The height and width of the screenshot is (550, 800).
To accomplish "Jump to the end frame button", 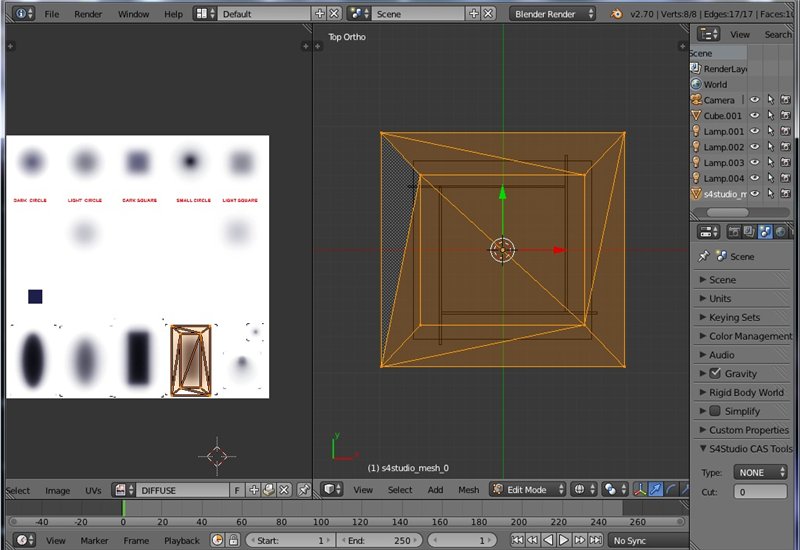I will (x=594, y=540).
